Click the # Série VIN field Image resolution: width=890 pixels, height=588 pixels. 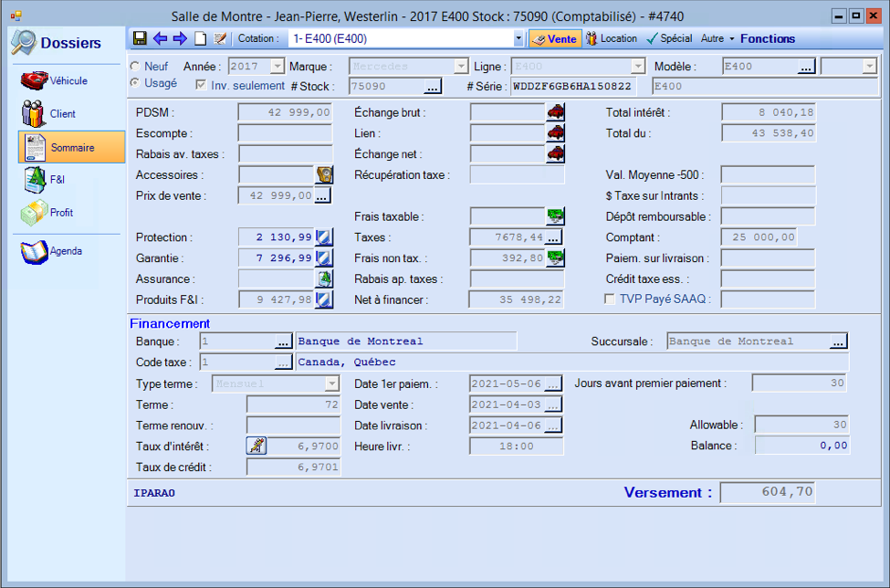click(x=572, y=86)
